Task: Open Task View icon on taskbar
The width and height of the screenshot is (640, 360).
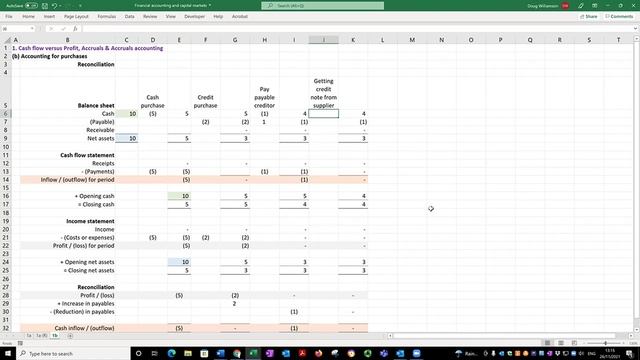Action: [155, 353]
